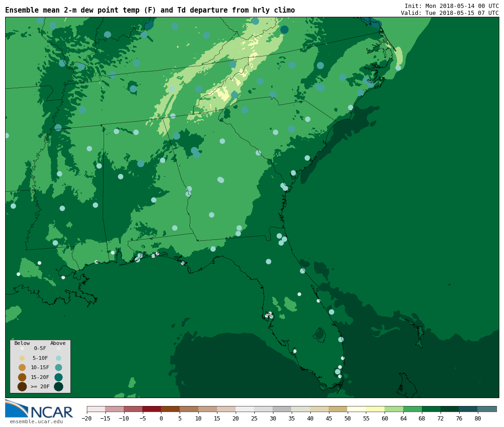Click the 72-76 darkest green colorbar segment
The image size is (504, 427).
tap(450, 409)
